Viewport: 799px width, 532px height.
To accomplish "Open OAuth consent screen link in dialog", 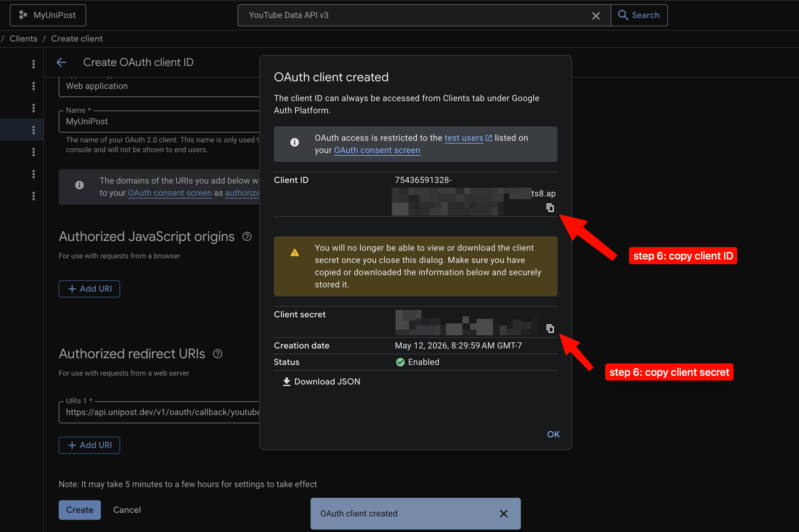I will tap(377, 150).
